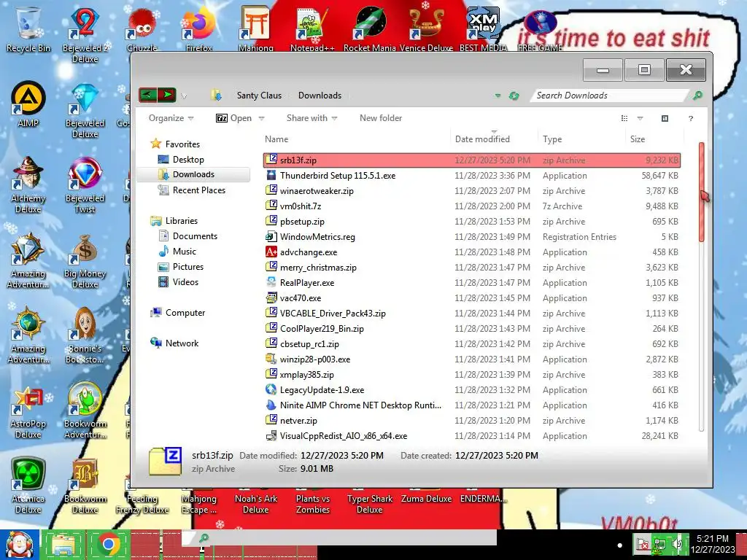Open Venice Deluxe desktop icon
The width and height of the screenshot is (747, 560).
pyautogui.click(x=426, y=28)
